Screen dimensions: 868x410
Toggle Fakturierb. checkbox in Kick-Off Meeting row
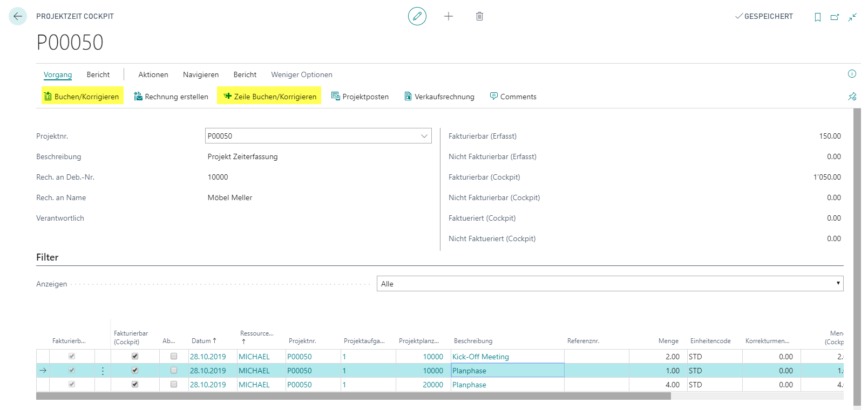72,356
